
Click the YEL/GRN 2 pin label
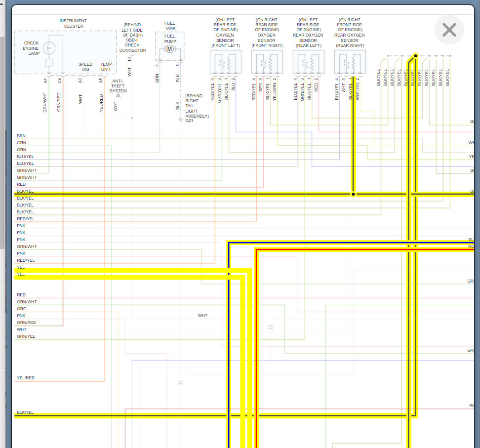(275, 89)
